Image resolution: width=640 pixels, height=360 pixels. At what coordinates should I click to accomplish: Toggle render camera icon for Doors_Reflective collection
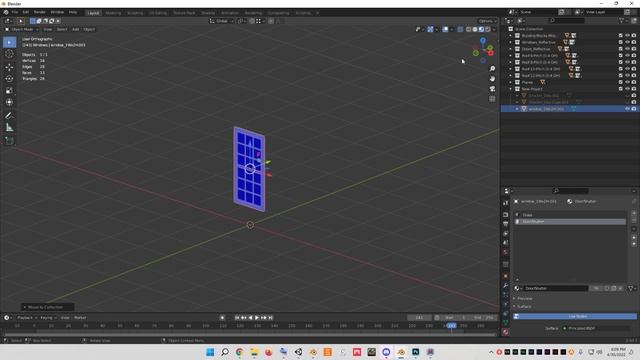(x=634, y=49)
